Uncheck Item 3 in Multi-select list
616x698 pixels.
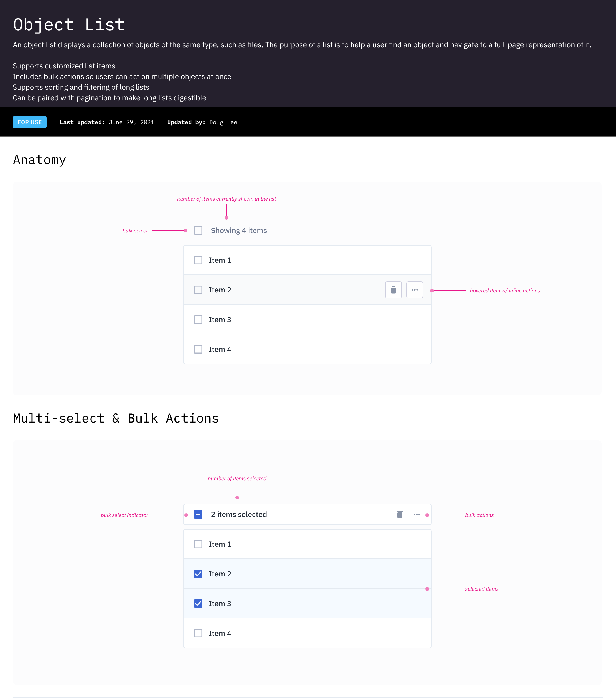(198, 604)
